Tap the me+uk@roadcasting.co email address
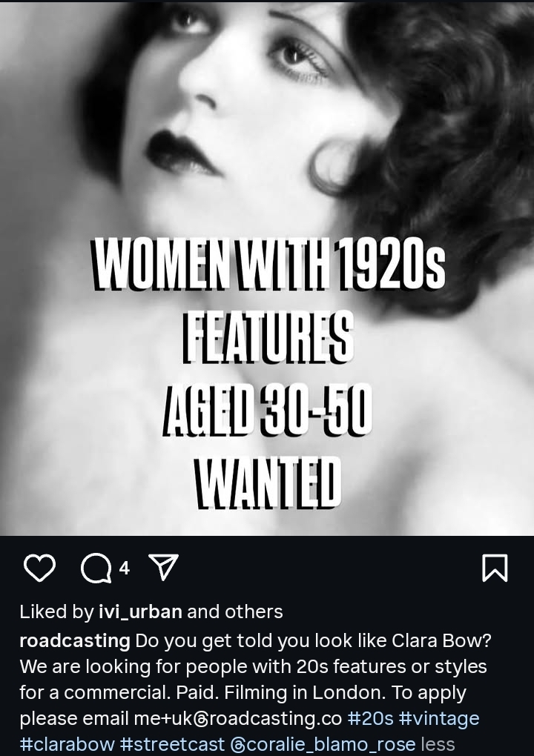Screen dimensions: 534x756 (238, 718)
